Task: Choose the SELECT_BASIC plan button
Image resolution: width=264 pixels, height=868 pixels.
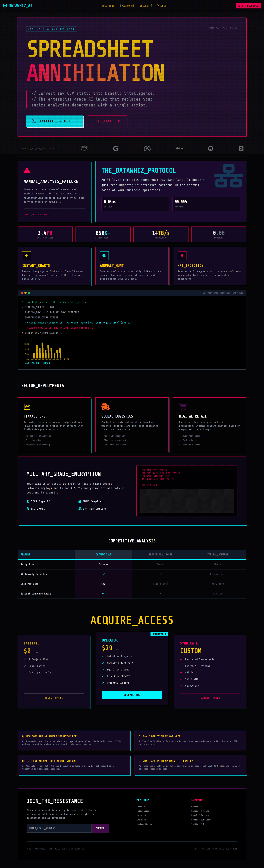Action: pos(54,698)
